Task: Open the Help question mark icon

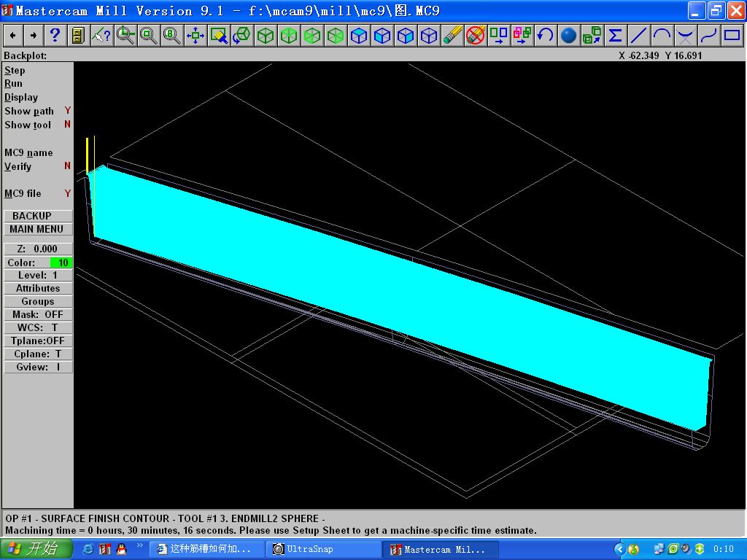Action: tap(55, 35)
